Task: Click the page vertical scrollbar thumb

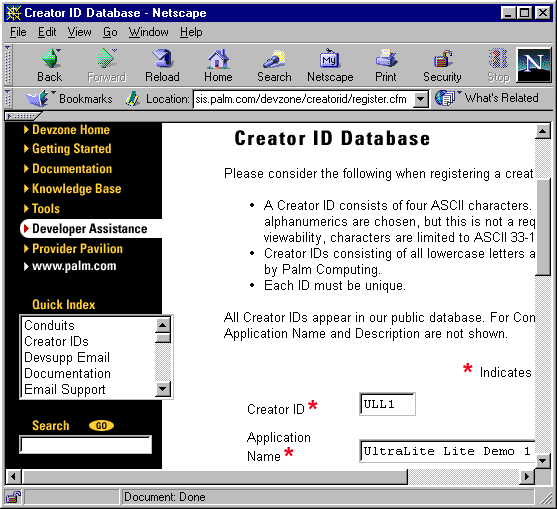Action: click(x=543, y=227)
